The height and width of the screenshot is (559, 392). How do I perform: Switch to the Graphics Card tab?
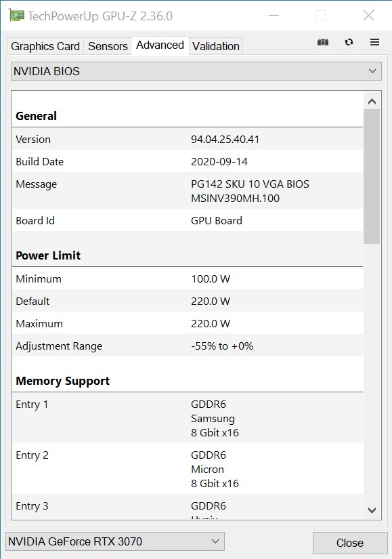(x=45, y=46)
